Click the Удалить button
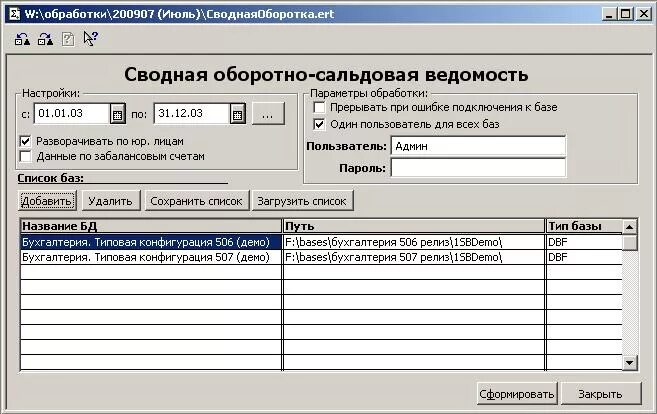Screen dimensions: 657x414 [x=111, y=201]
